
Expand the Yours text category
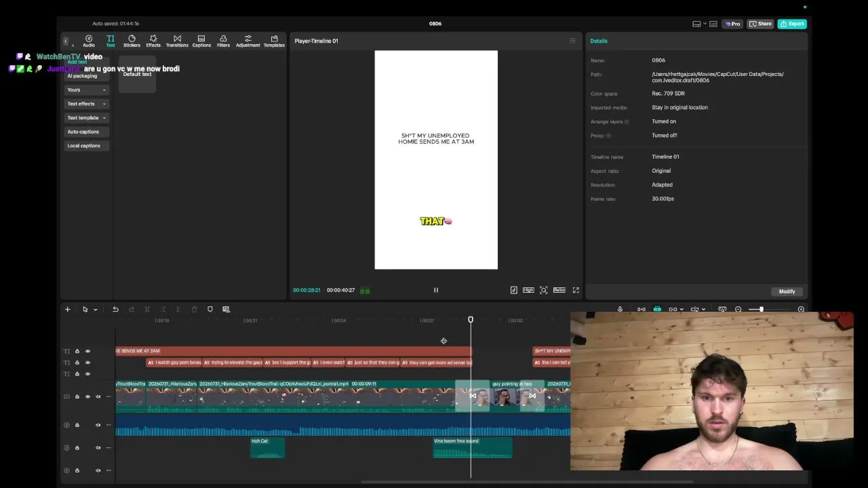pyautogui.click(x=86, y=89)
